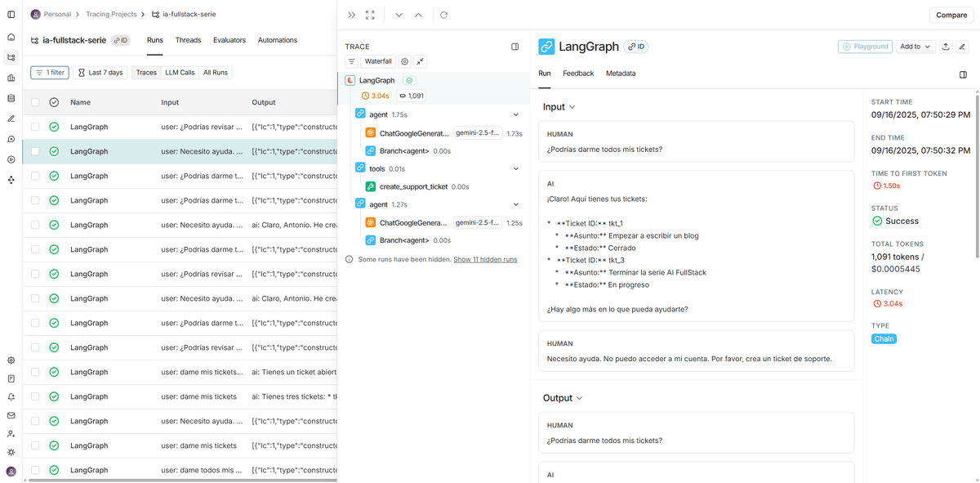Click Show 11 hidden runs link

[x=485, y=259]
